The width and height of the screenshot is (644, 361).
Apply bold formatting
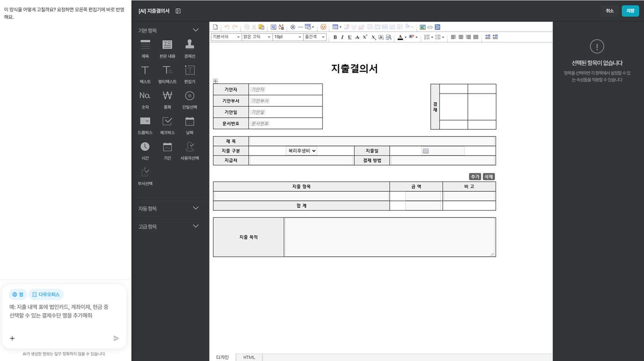335,37
